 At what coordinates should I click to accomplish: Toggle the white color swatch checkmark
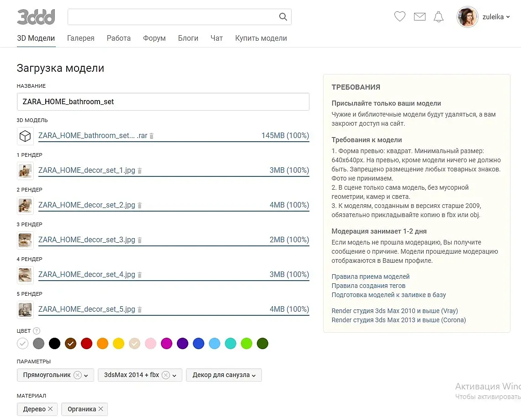click(22, 343)
